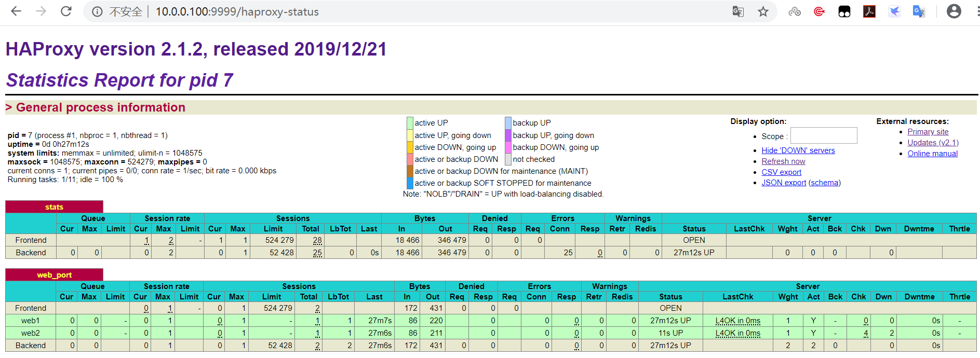
Task: Download the CSV export
Action: tap(781, 172)
